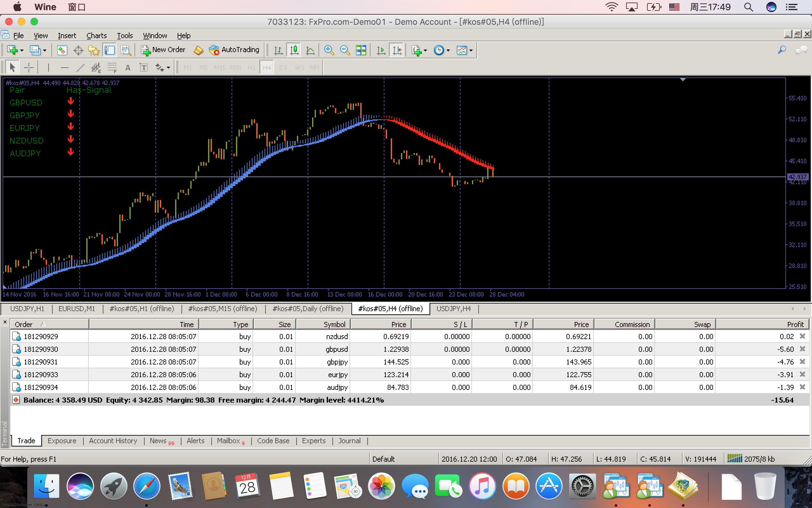Open System Preferences from the Dock
The width and height of the screenshot is (812, 508).
click(582, 486)
